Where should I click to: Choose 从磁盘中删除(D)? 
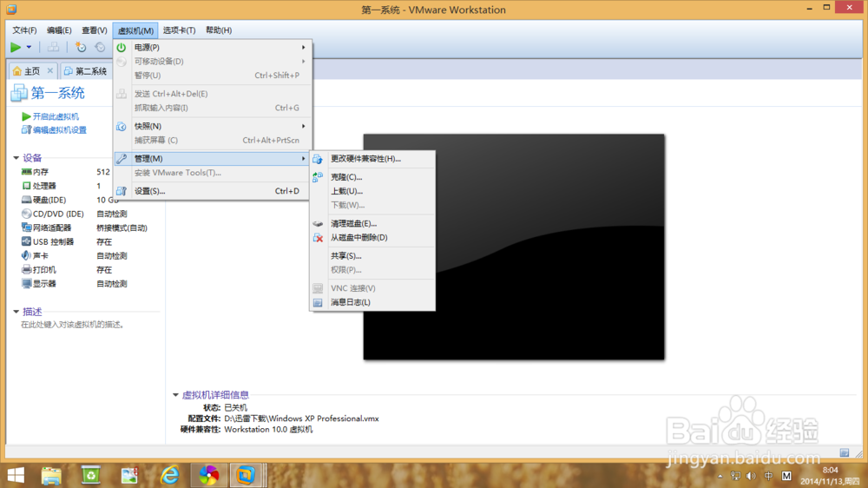(x=372, y=238)
